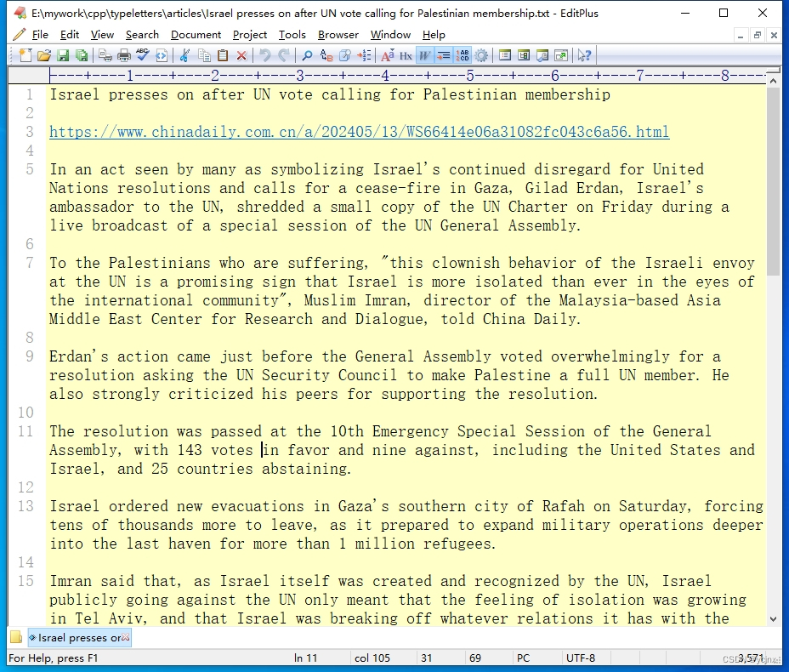Click column marker 5 on the ruler
The image size is (789, 672).
click(x=470, y=76)
